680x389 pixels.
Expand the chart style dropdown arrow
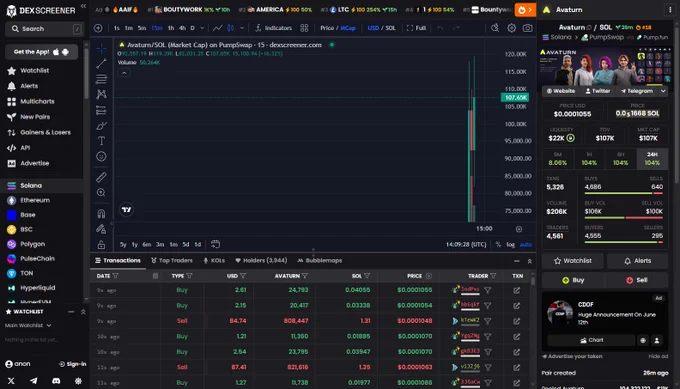click(x=242, y=28)
